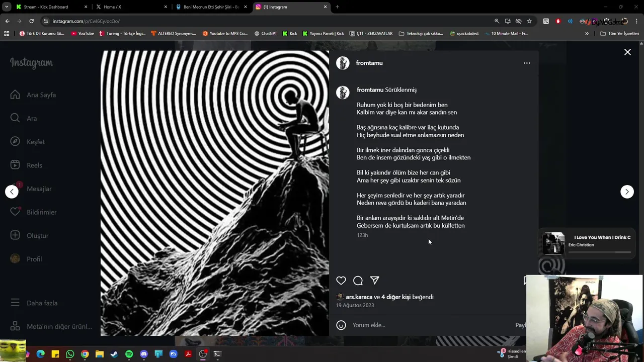Open Teknoloji çok sıkko bookmark folder
The image size is (644, 362).
[x=421, y=33]
